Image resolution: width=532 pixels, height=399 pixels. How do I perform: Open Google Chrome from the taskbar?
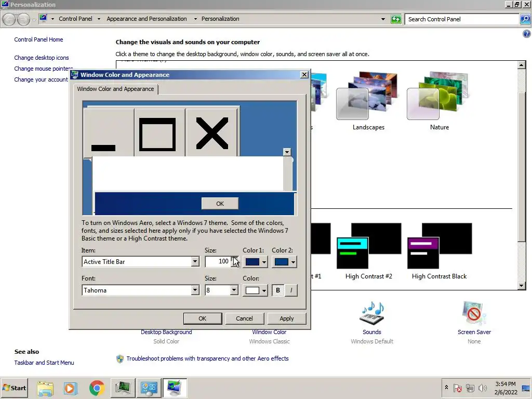97,388
